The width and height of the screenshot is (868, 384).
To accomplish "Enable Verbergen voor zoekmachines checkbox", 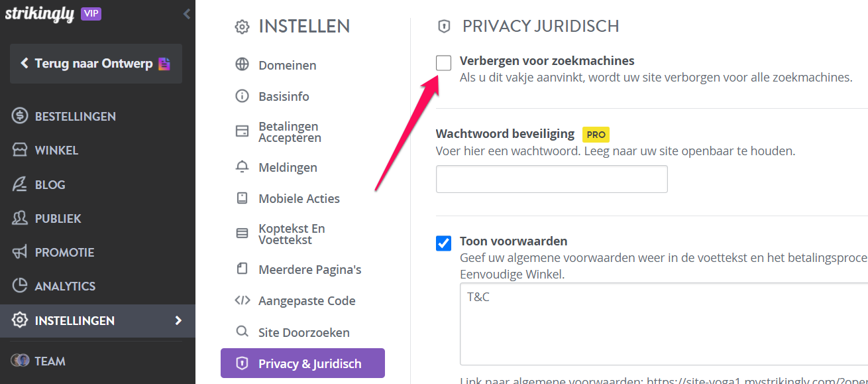I will coord(444,63).
